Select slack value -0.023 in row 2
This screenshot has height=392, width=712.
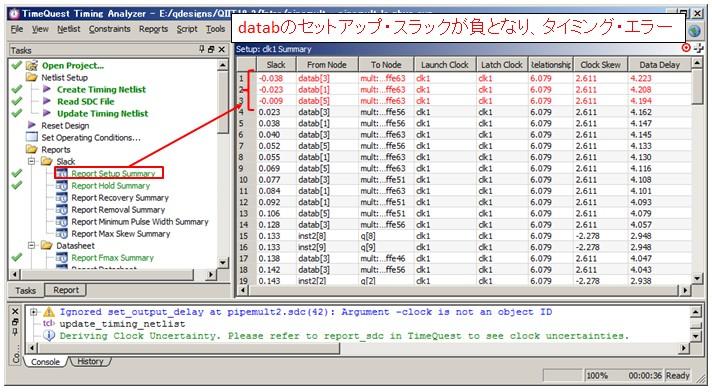(x=271, y=89)
